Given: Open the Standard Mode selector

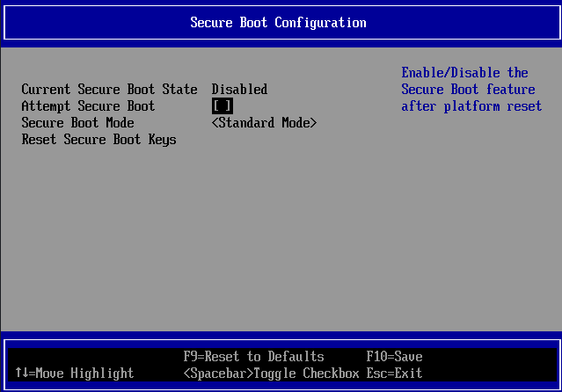Looking at the screenshot, I should tap(264, 123).
